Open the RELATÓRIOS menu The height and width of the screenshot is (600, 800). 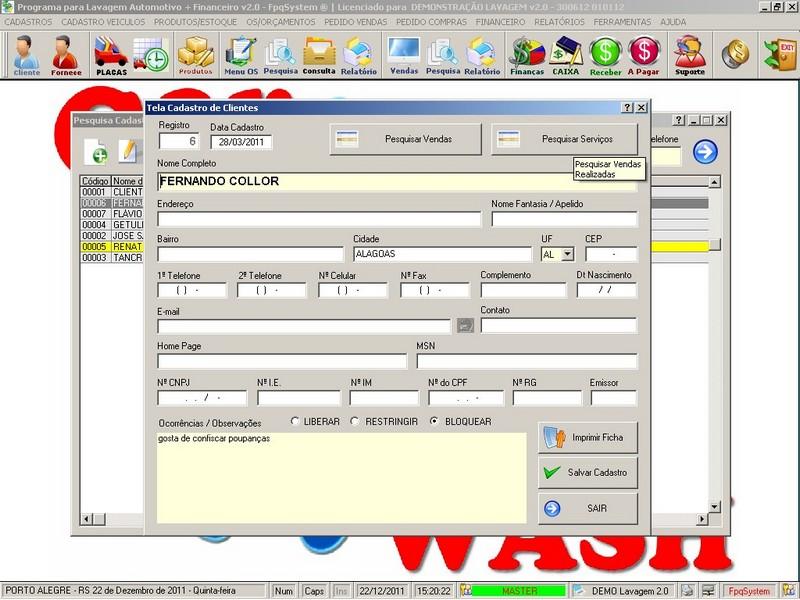click(559, 22)
